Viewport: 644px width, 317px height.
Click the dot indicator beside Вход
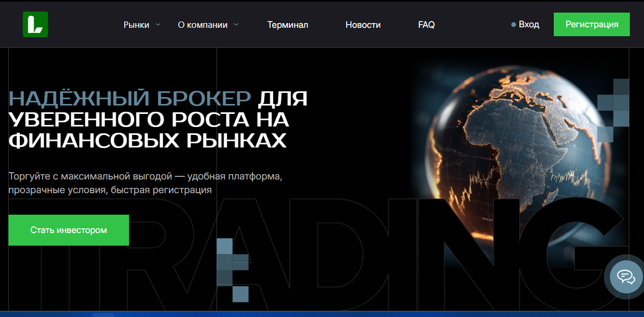click(513, 25)
